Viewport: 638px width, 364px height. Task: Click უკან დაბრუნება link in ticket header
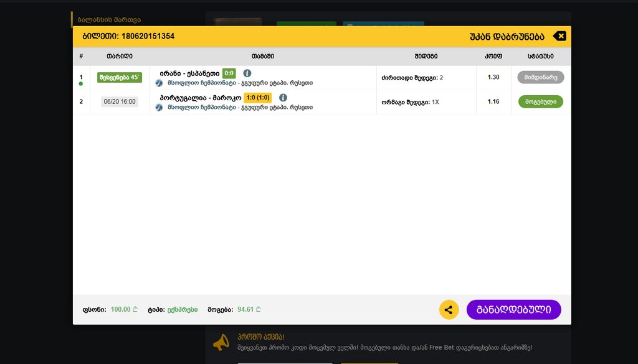507,37
